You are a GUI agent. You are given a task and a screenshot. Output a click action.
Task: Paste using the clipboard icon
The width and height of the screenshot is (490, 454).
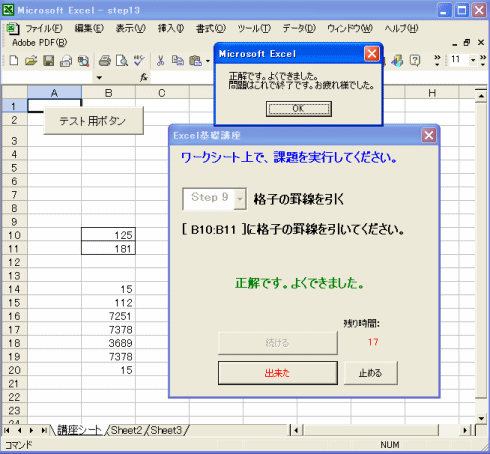click(196, 61)
